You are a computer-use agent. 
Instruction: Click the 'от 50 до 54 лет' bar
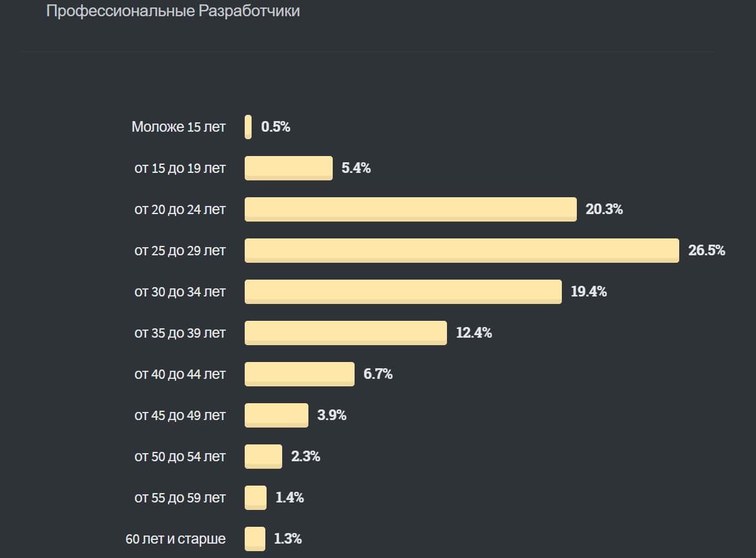pos(263,456)
